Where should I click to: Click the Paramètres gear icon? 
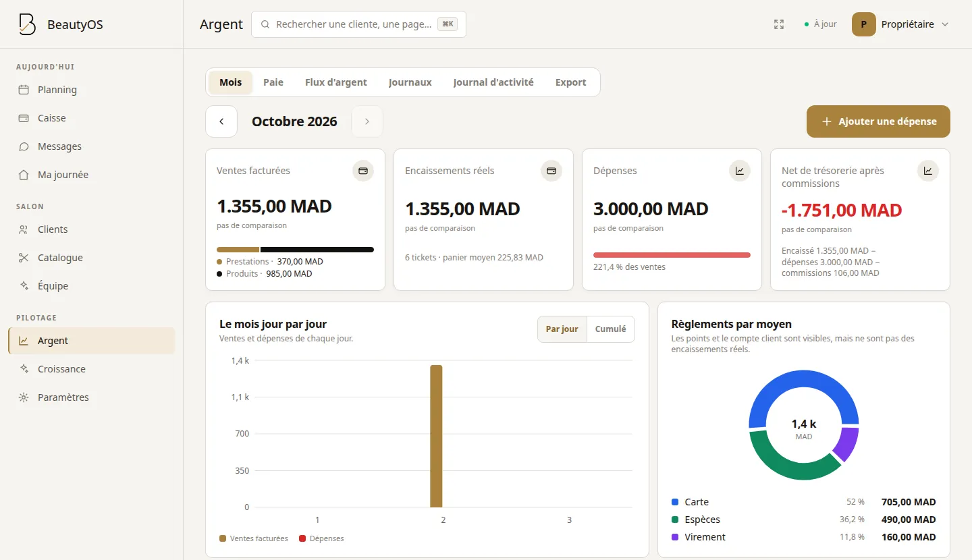(x=24, y=397)
